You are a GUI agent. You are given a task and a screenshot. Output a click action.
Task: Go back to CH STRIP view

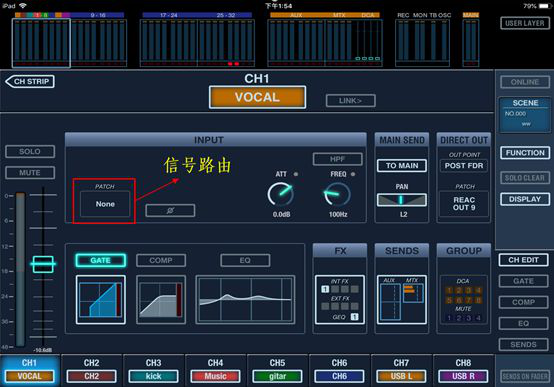click(x=30, y=82)
